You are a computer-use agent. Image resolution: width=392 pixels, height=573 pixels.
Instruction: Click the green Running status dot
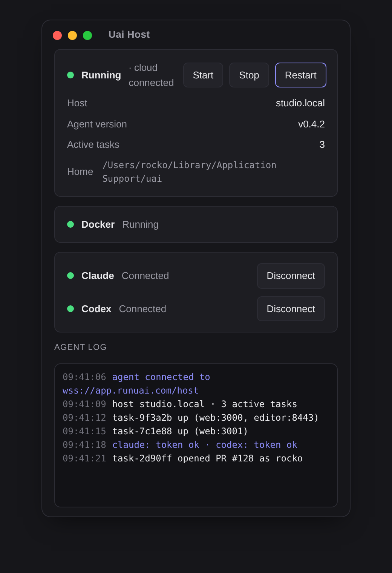click(70, 75)
